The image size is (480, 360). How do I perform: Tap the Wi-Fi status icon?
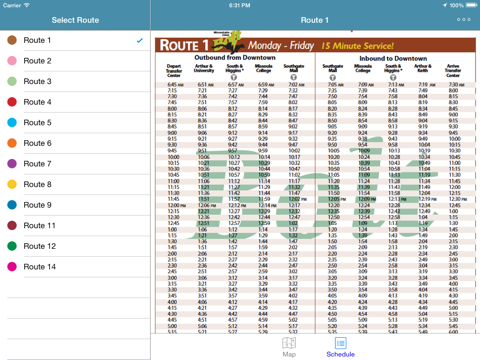[x=27, y=5]
